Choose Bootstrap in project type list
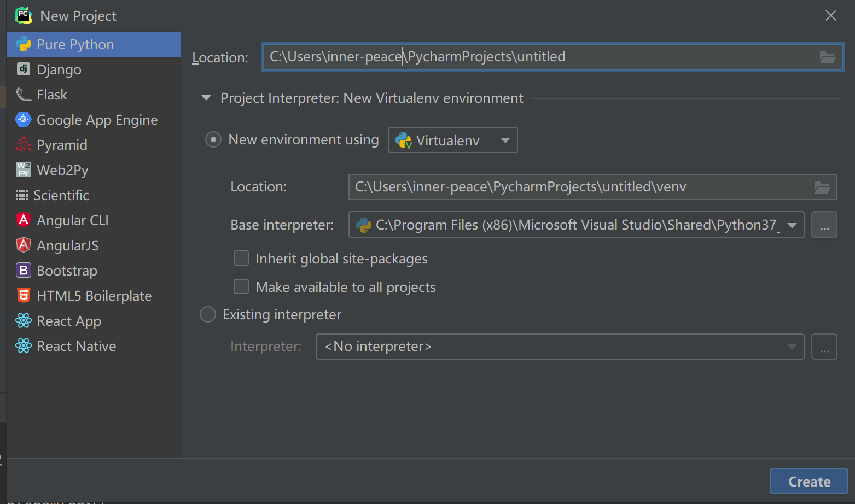 click(94, 271)
